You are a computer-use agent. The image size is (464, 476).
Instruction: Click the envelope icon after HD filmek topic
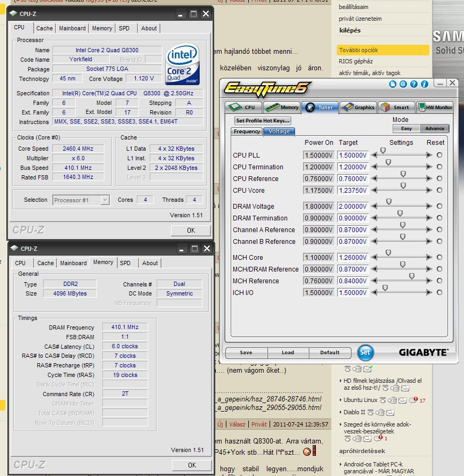tap(405, 388)
